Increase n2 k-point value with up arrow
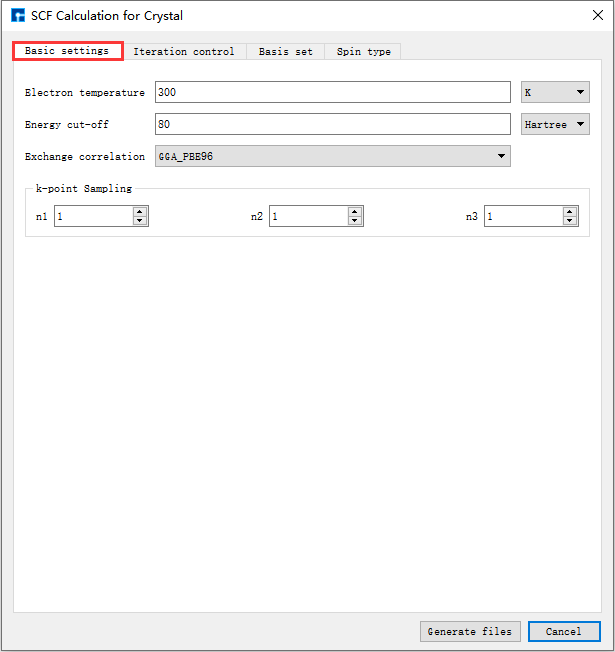Viewport: 615px width, 652px height. click(x=355, y=212)
